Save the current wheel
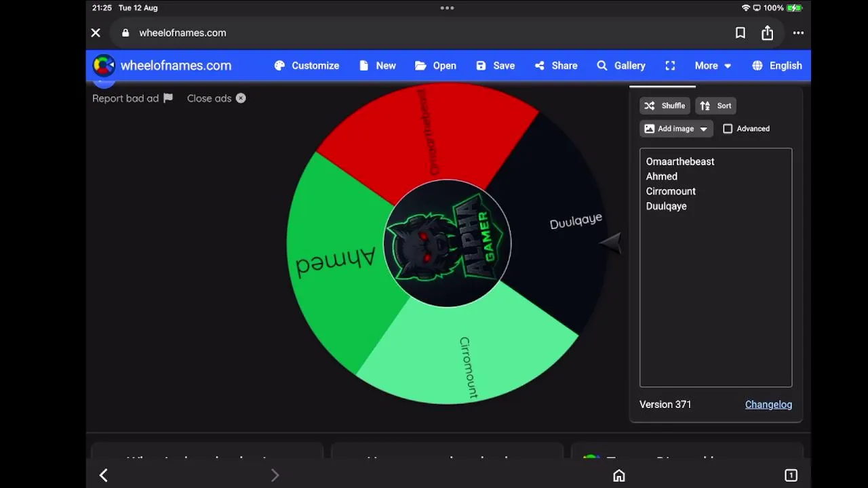 click(x=496, y=66)
